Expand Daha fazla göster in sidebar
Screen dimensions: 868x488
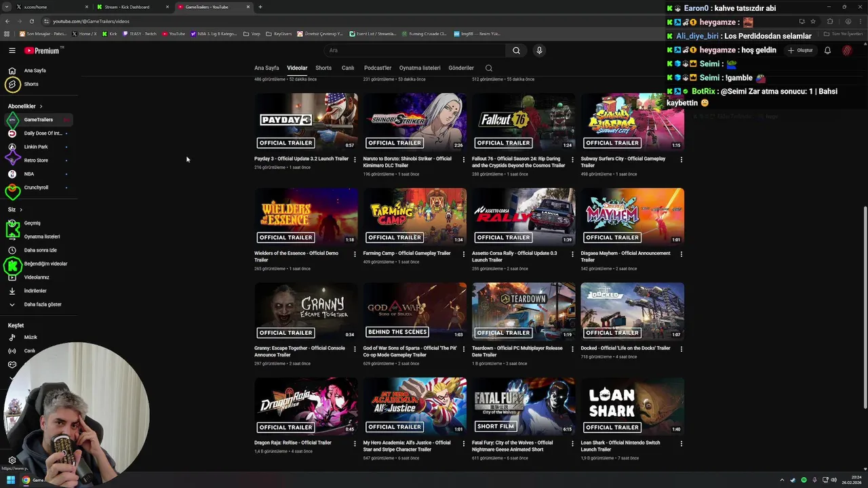41,304
